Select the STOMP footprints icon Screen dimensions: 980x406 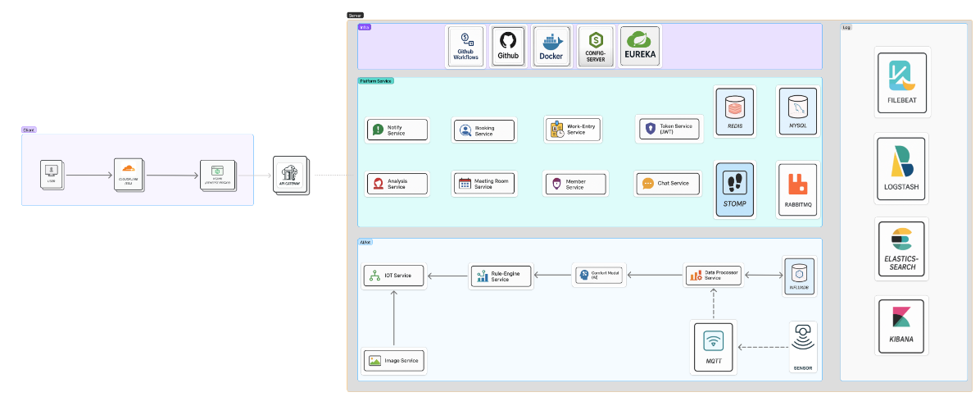tap(735, 183)
